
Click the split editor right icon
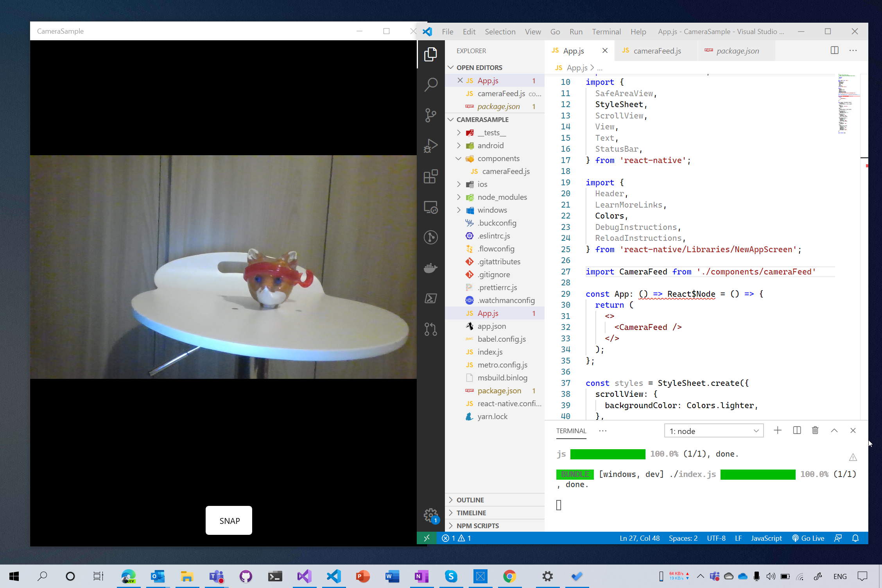[834, 50]
